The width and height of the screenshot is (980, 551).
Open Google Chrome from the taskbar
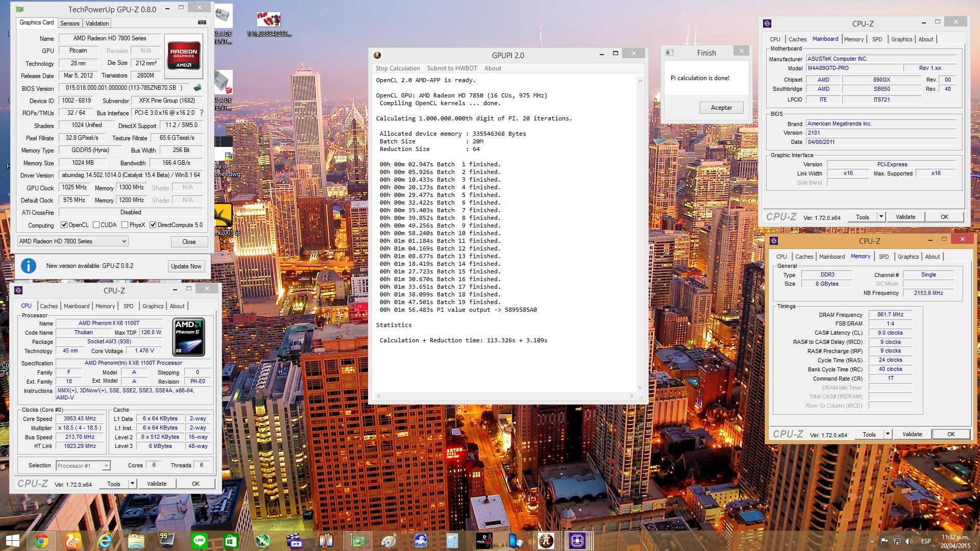click(x=41, y=541)
